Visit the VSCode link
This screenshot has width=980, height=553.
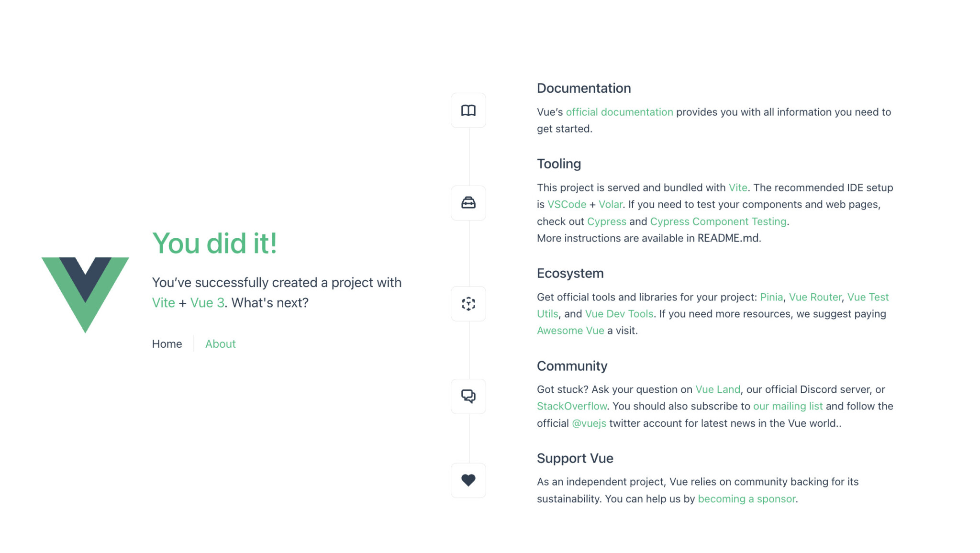567,204
